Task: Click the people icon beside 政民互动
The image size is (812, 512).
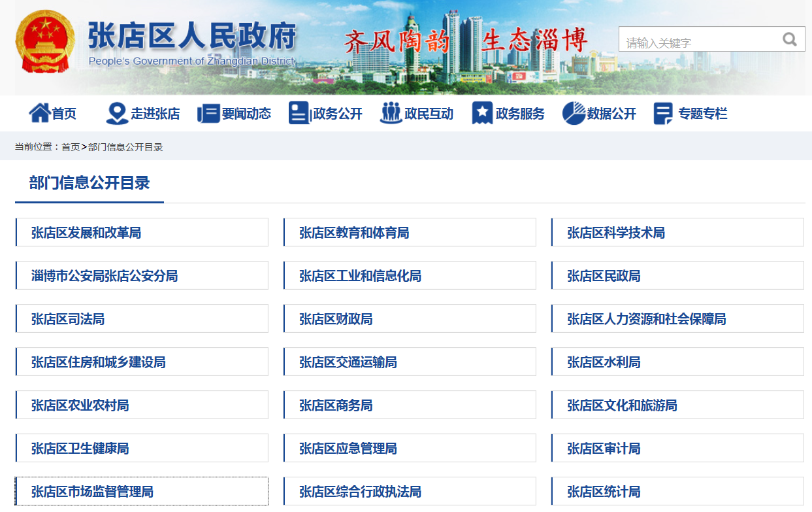Action: [391, 113]
